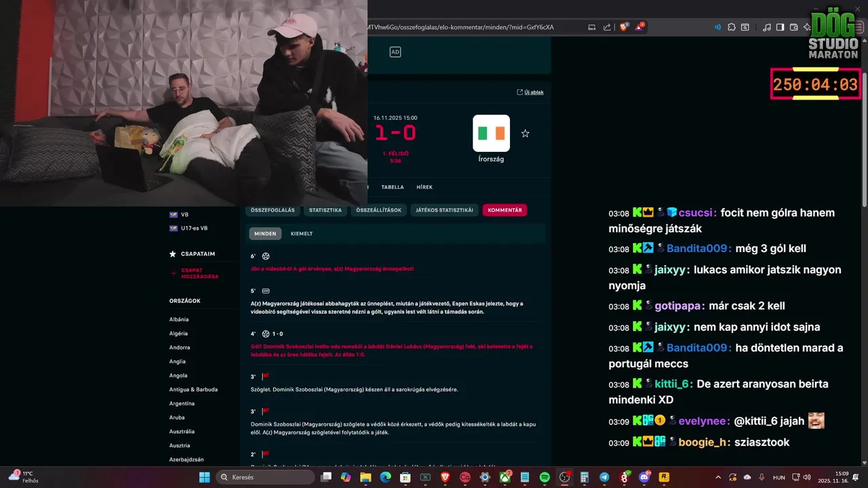
Task: Open Calculator from the taskbar
Action: tap(585, 477)
